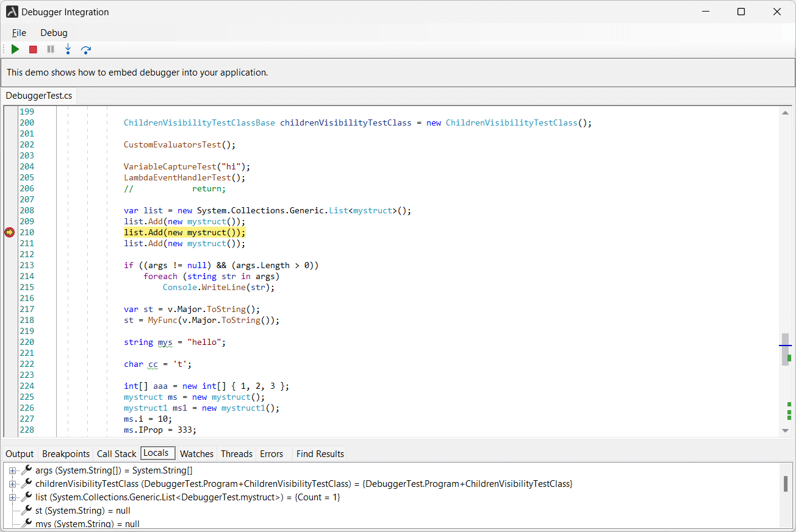Stop debugging with the red square icon
Viewport: 796px width, 532px height.
click(x=33, y=49)
